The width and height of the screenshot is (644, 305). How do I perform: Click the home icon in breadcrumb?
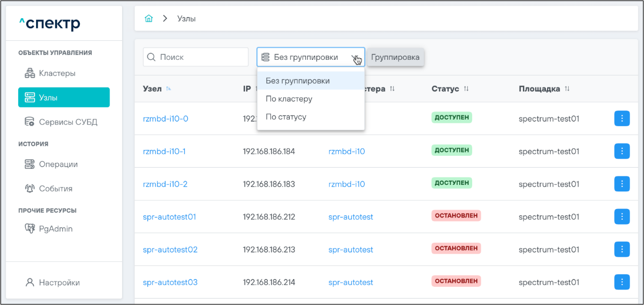click(149, 19)
